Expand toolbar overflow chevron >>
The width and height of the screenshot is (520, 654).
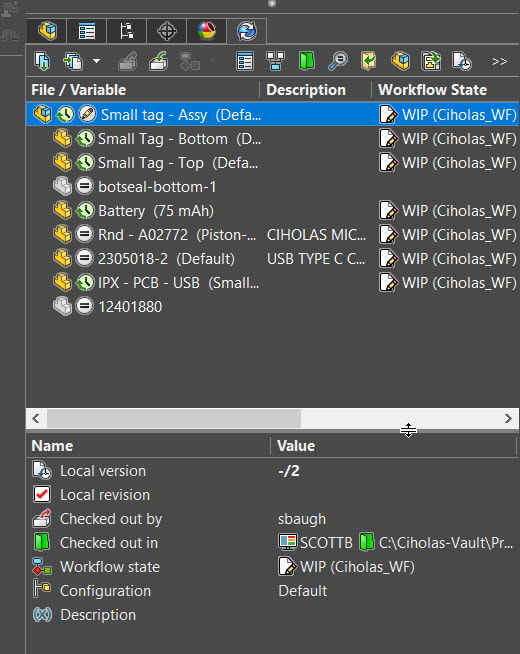499,62
